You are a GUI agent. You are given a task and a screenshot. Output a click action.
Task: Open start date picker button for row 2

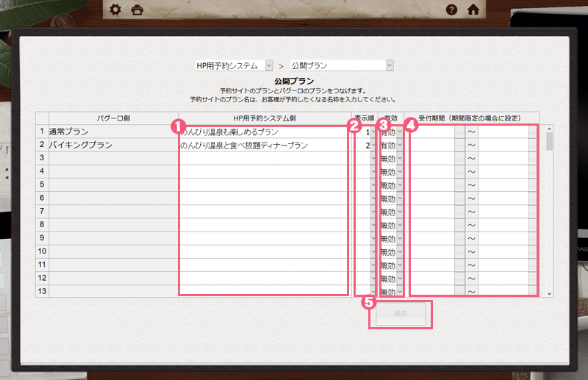click(x=459, y=146)
